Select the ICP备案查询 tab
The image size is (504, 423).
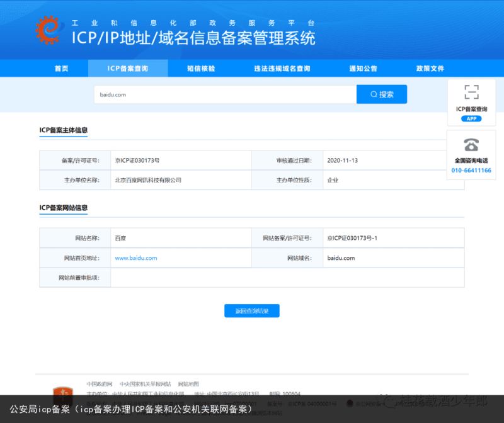(128, 69)
